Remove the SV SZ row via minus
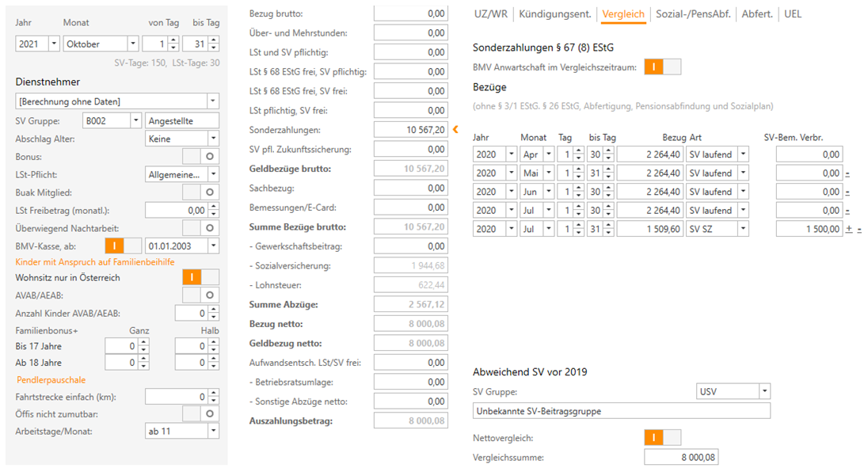The width and height of the screenshot is (868, 472). tap(859, 230)
